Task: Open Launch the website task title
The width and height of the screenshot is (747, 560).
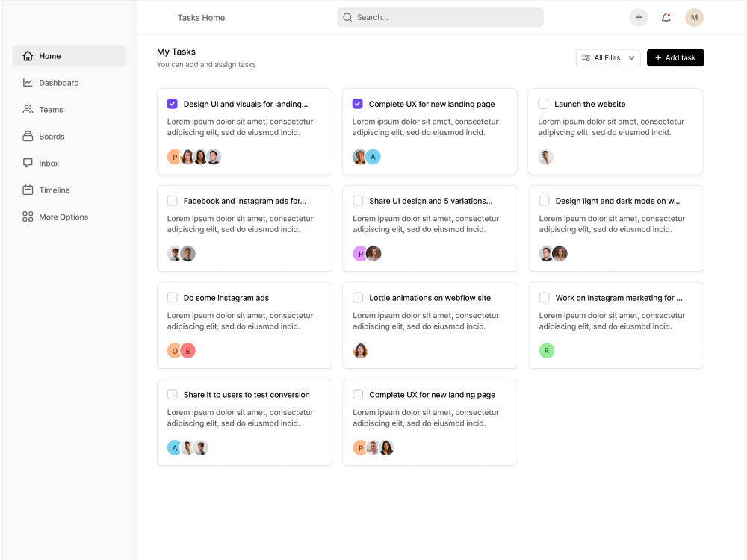Action: tap(590, 104)
